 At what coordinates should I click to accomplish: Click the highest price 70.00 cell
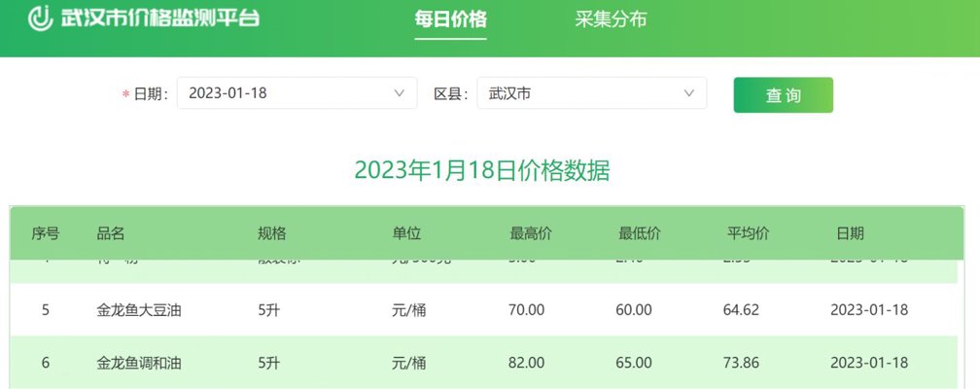click(527, 309)
